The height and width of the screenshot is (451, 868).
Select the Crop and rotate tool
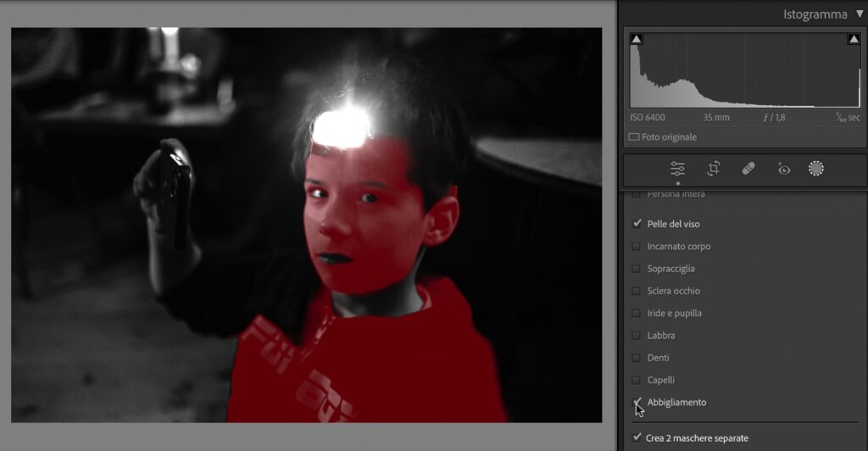point(713,169)
